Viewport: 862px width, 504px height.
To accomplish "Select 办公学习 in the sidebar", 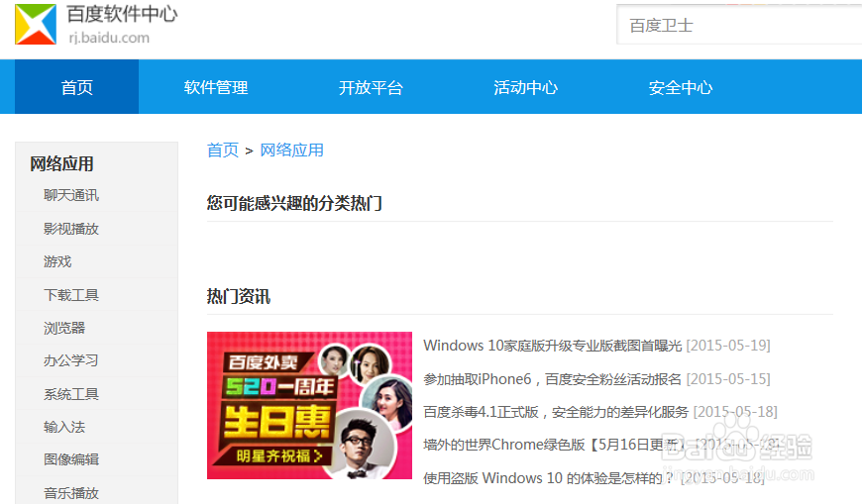I will click(x=71, y=360).
